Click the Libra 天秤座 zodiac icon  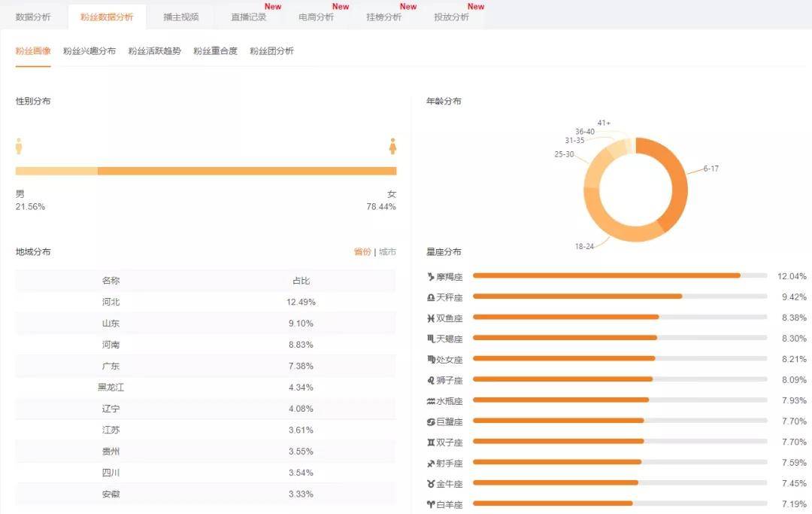click(x=431, y=297)
